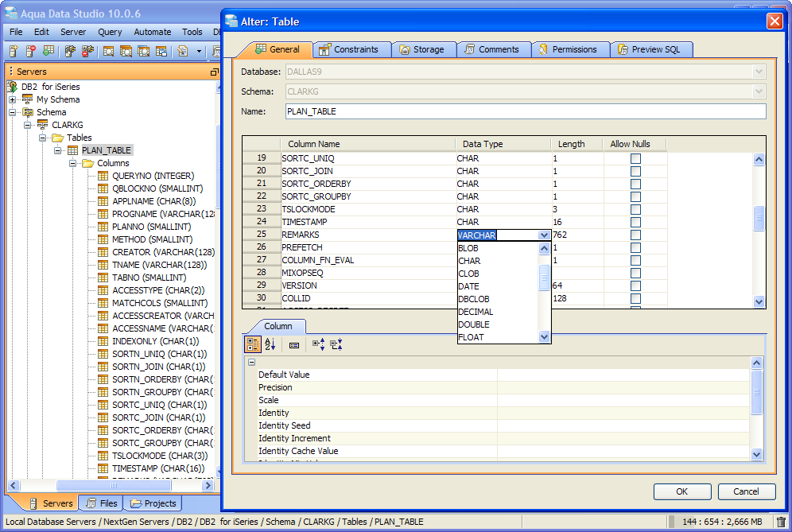This screenshot has height=532, width=792.
Task: Toggle the description area icon in Column toolbar
Action: [294, 345]
